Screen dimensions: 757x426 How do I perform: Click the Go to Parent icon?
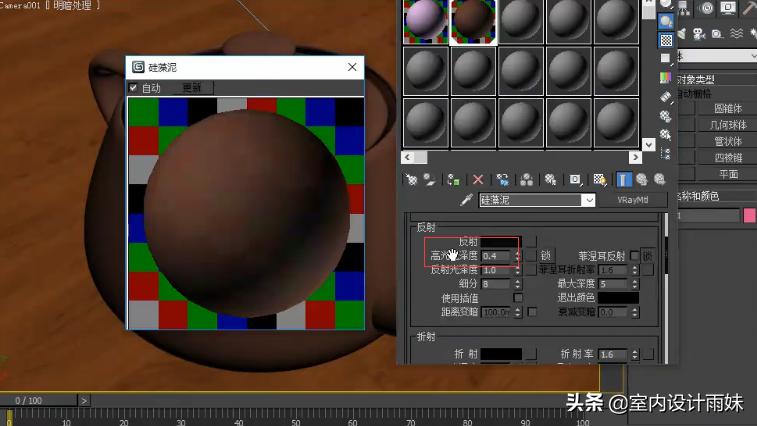click(642, 180)
